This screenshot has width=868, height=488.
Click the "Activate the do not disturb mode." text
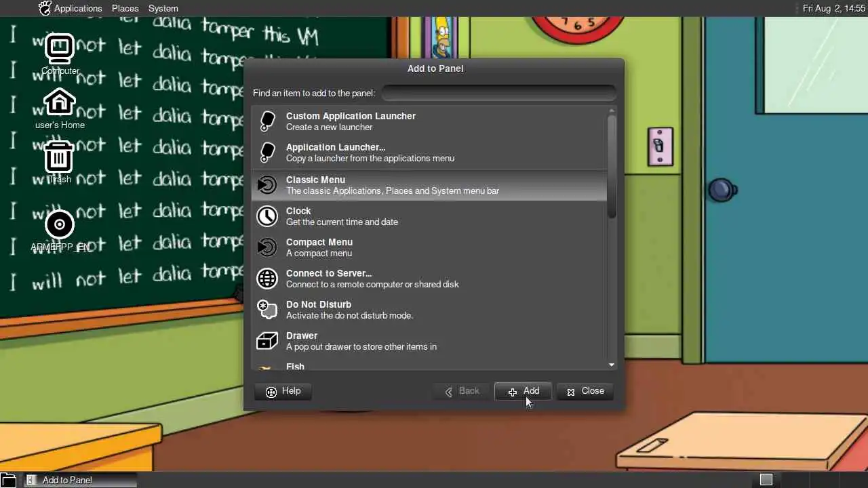click(x=349, y=315)
